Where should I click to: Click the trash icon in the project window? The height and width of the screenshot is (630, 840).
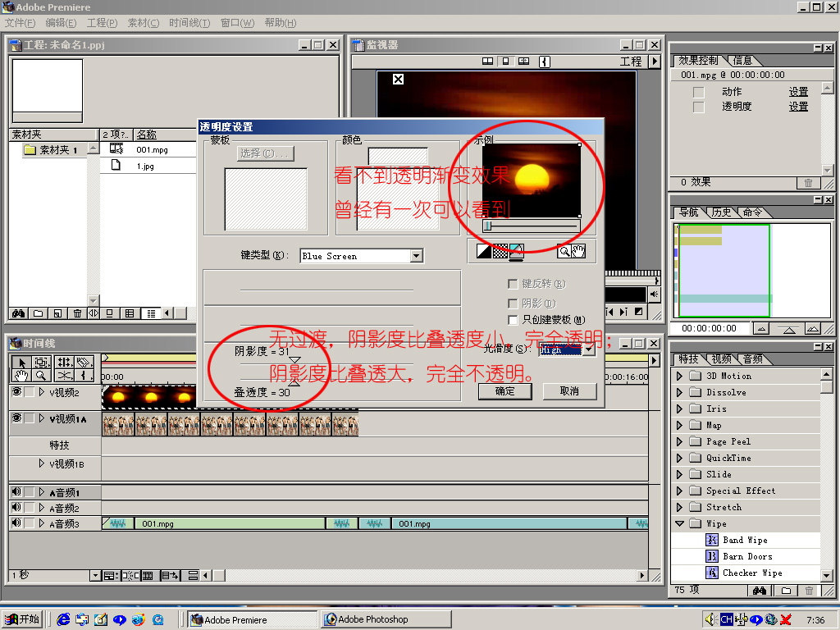point(77,313)
